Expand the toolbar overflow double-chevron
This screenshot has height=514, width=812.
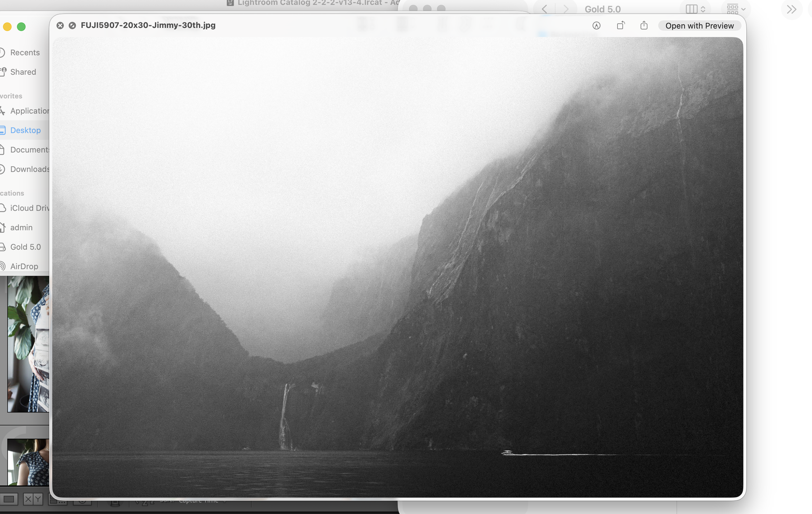[791, 10]
